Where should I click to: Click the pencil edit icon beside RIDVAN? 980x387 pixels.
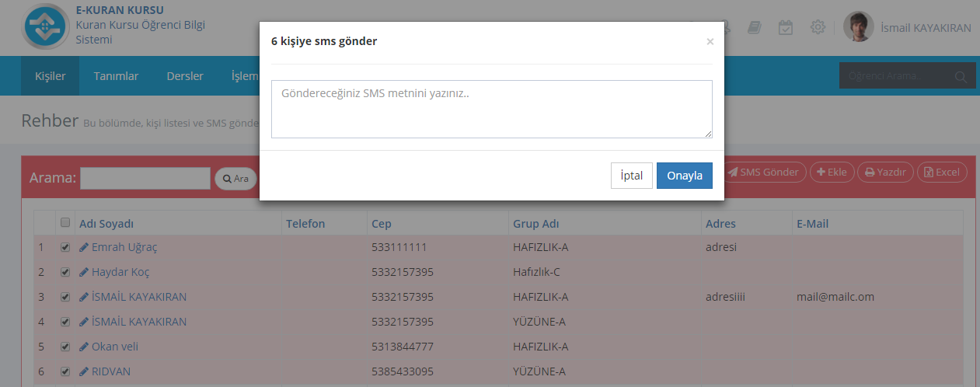pos(84,371)
